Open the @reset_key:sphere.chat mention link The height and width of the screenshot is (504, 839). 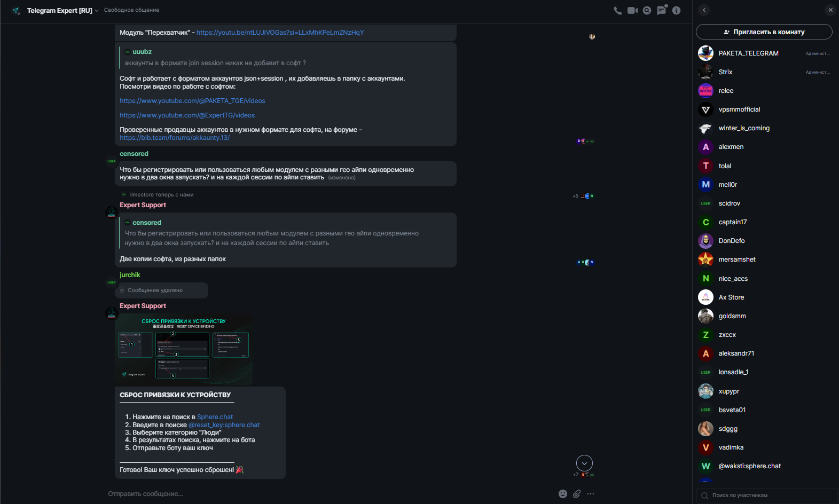point(224,425)
